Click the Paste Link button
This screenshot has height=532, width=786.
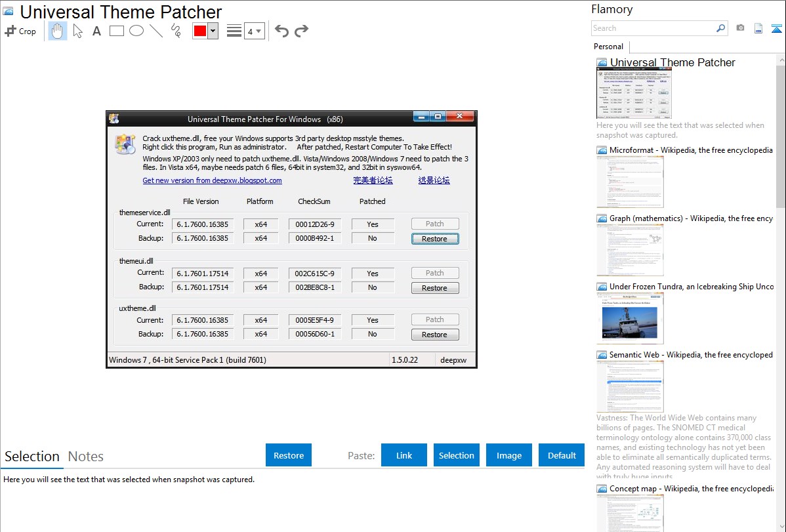click(x=404, y=455)
